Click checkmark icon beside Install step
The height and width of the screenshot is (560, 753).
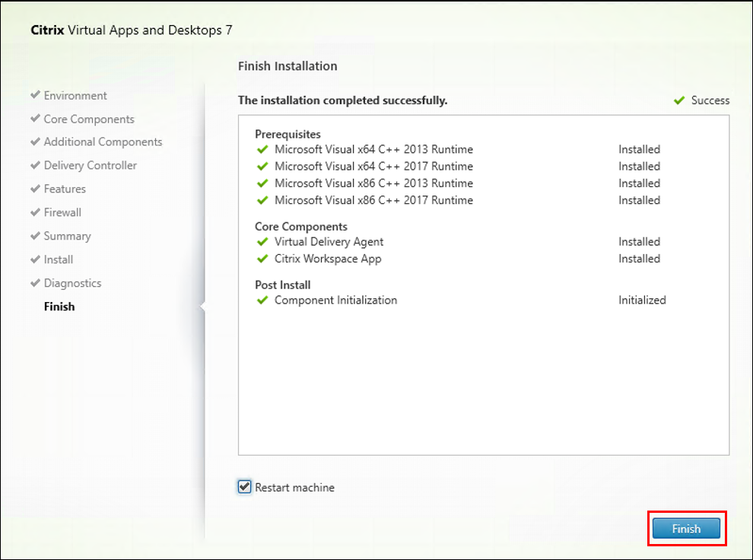pyautogui.click(x=35, y=259)
